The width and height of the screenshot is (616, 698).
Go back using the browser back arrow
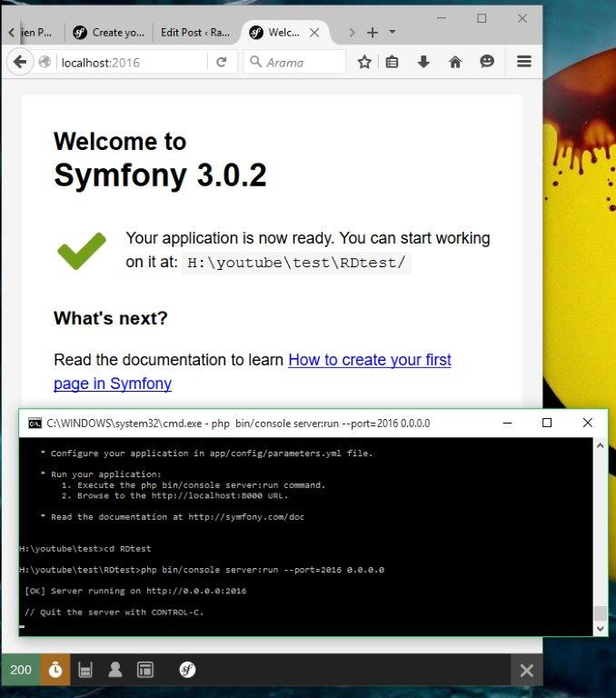pyautogui.click(x=20, y=62)
